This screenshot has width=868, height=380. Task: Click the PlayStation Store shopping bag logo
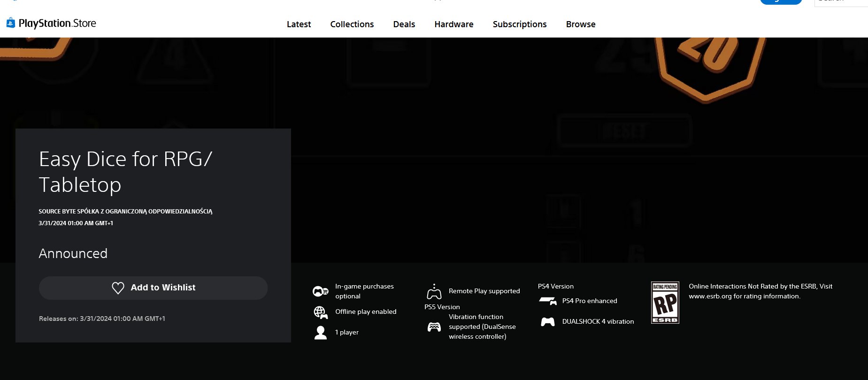pos(10,23)
